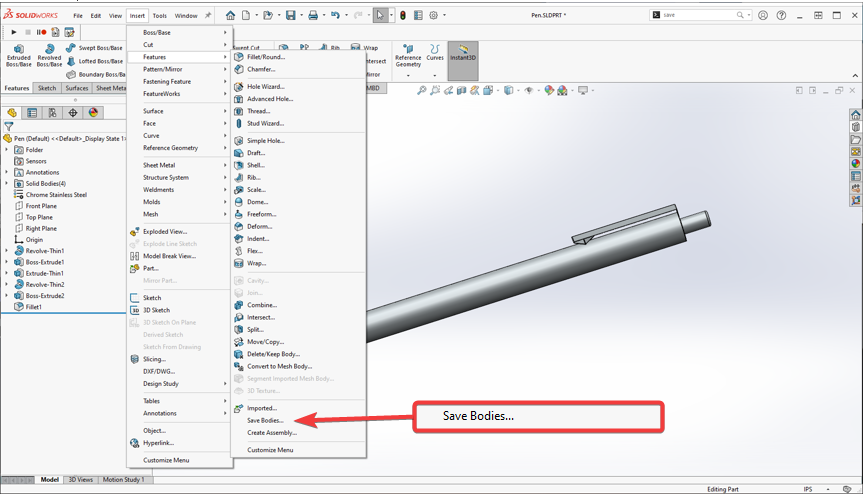
Task: Select the Revolved Boss/Base tool
Action: (x=49, y=56)
